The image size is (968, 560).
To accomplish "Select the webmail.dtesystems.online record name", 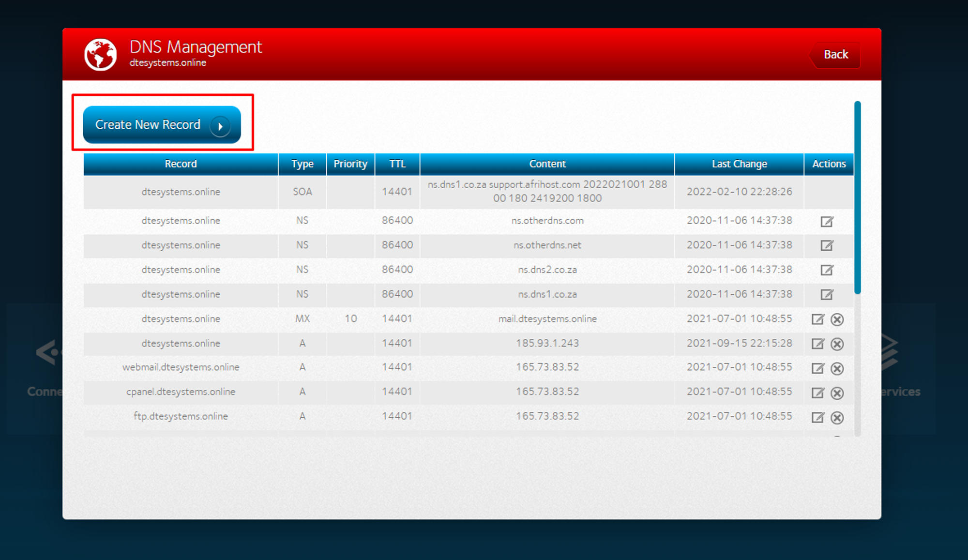I will [x=181, y=367].
